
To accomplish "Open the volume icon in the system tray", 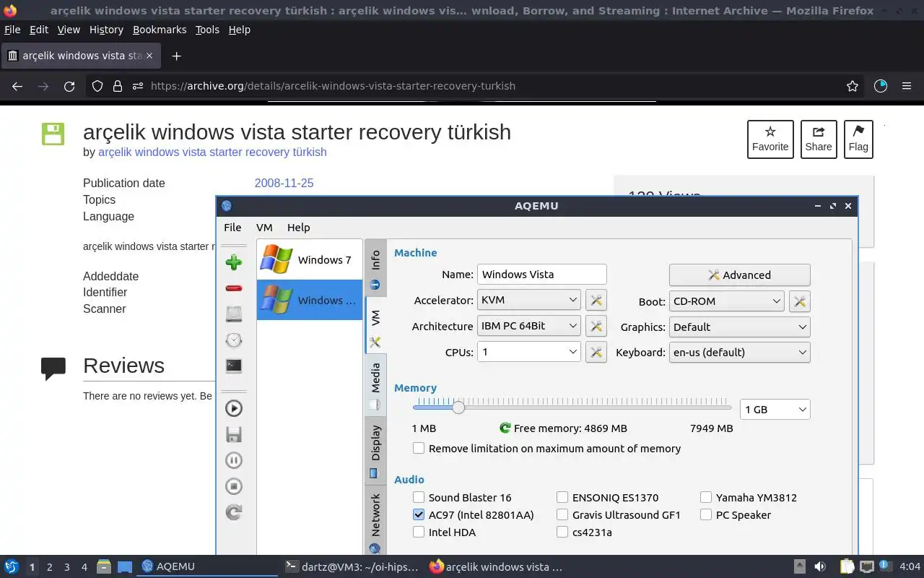I will (x=820, y=566).
